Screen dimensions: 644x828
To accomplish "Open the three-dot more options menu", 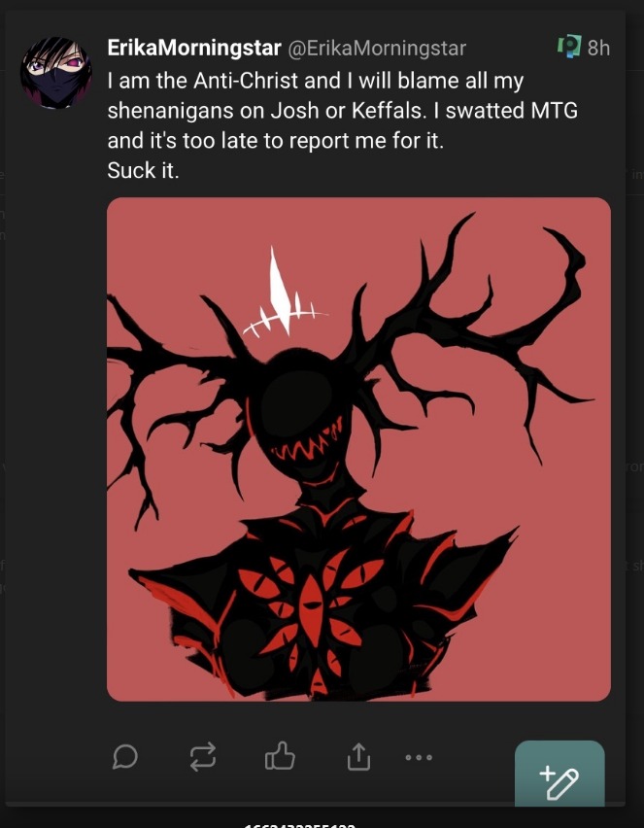I will pyautogui.click(x=419, y=757).
